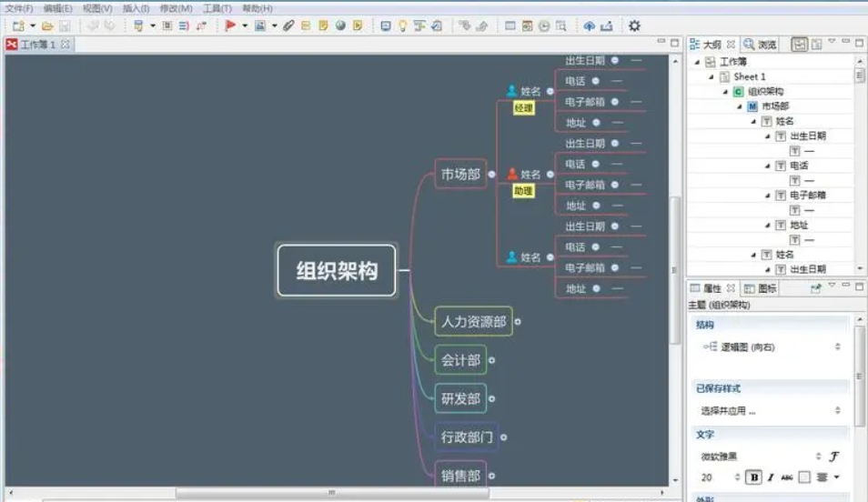Screen dimensions: 868x502
Task: Click the Undo arrow in the toolbar
Action: 93,26
